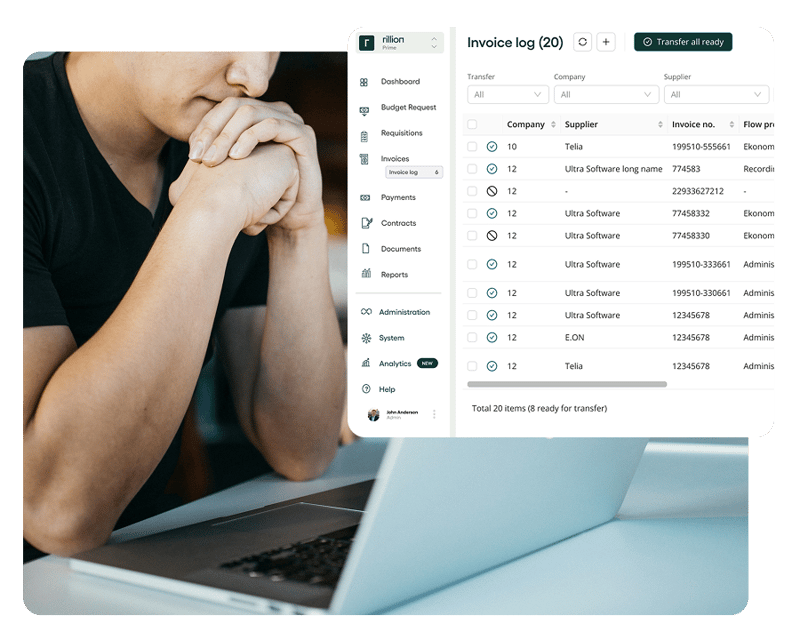Toggle the select-all checkbox in table header

pyautogui.click(x=473, y=125)
